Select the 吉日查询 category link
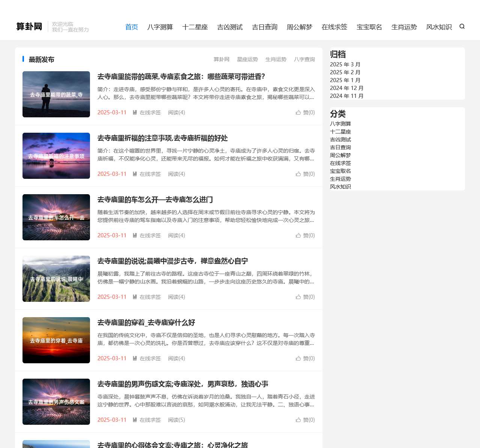 (x=340, y=147)
